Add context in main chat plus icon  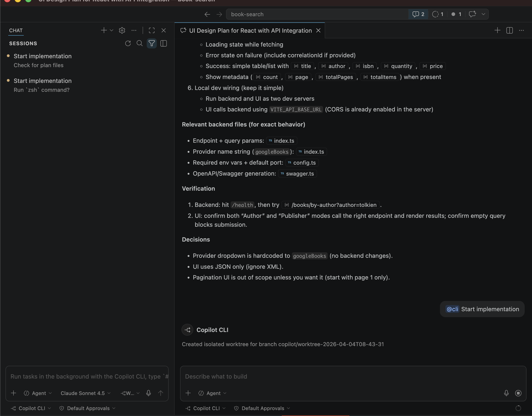188,393
